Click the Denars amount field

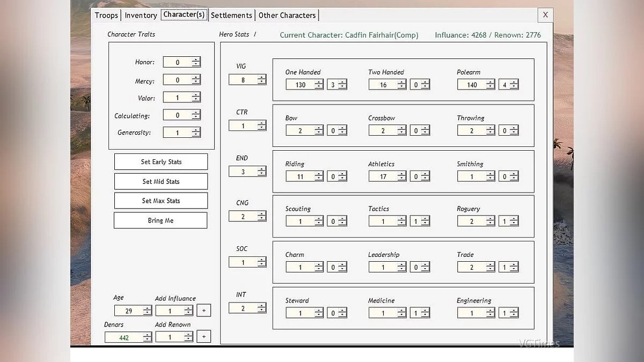tap(124, 337)
